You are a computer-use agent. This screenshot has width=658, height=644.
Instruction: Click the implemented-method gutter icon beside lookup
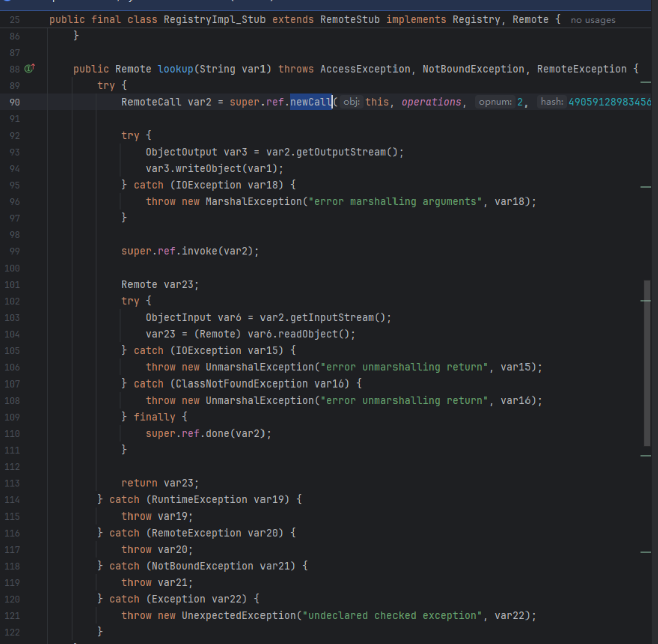[30, 68]
